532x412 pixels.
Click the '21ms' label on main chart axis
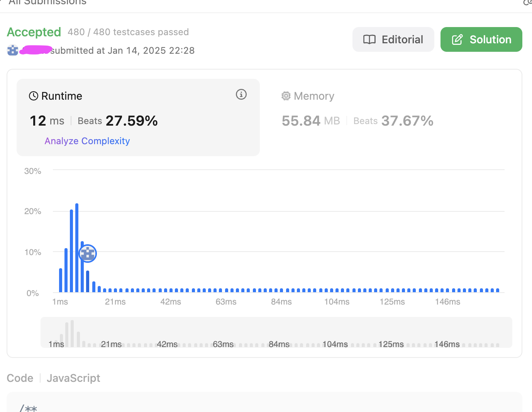pos(115,302)
